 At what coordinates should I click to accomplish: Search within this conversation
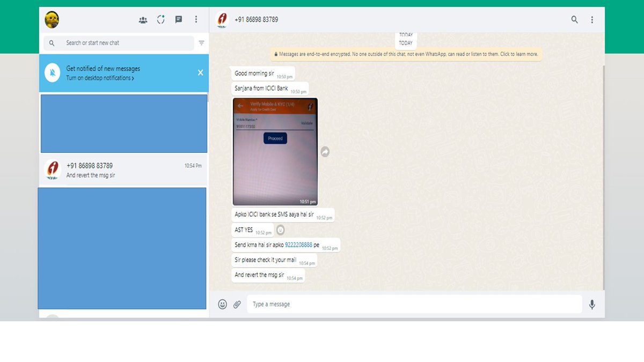click(574, 20)
